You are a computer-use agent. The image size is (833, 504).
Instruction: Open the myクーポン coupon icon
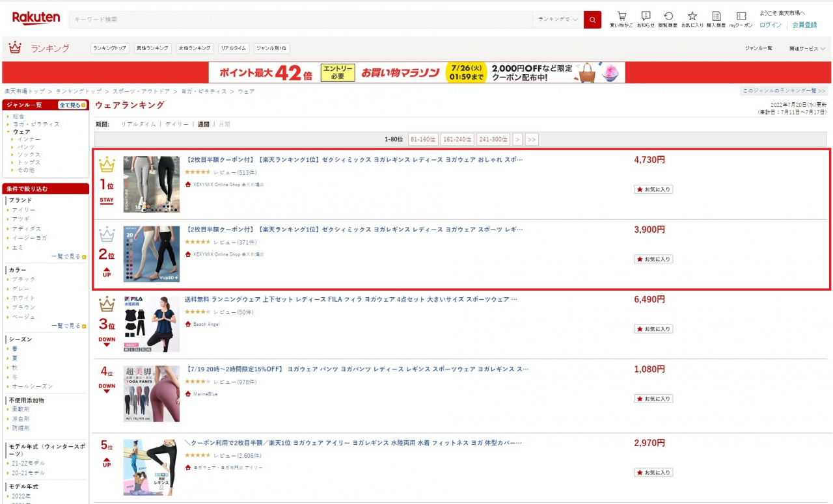741,19
